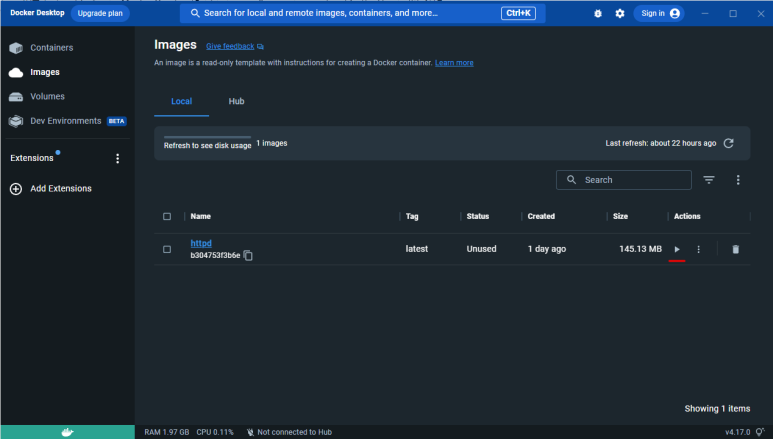Click the Docker whale status icon
Viewport: 773px width, 439px height.
click(x=68, y=432)
